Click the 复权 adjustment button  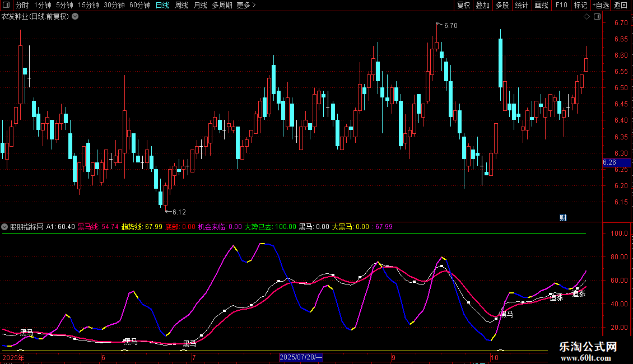click(x=463, y=6)
